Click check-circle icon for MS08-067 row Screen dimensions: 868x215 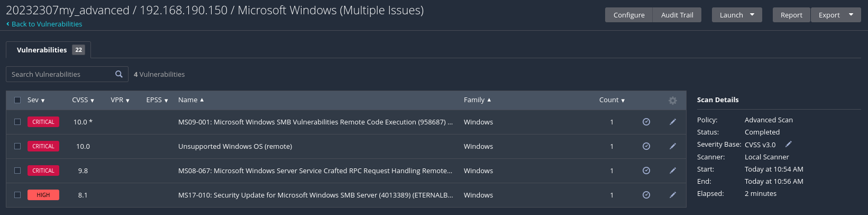tap(646, 171)
